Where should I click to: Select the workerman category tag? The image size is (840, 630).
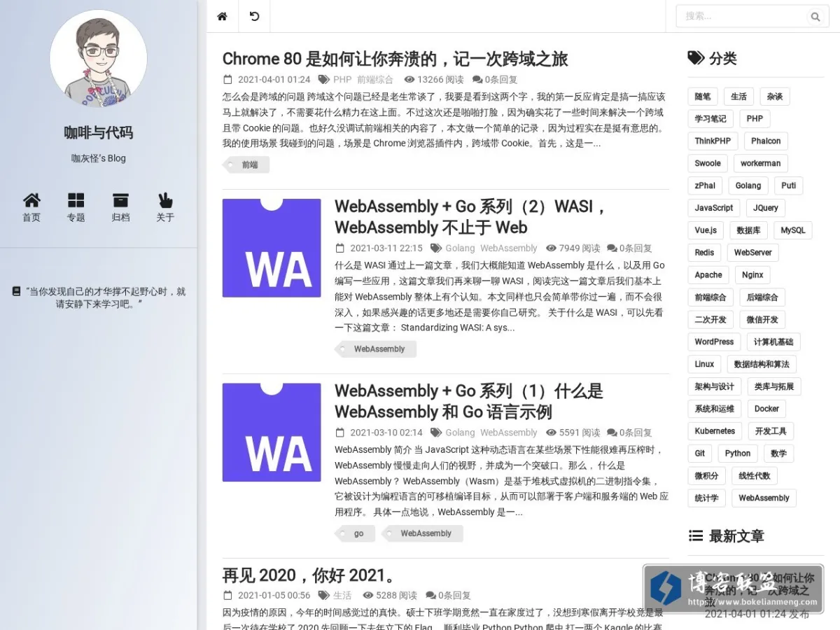(x=761, y=164)
